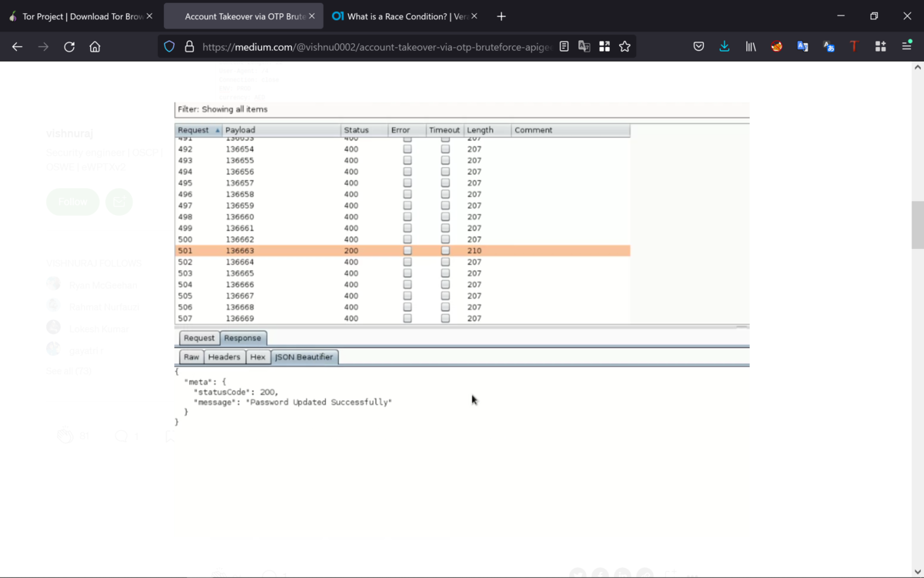The height and width of the screenshot is (578, 924).
Task: Open a new browser tab
Action: pyautogui.click(x=501, y=16)
